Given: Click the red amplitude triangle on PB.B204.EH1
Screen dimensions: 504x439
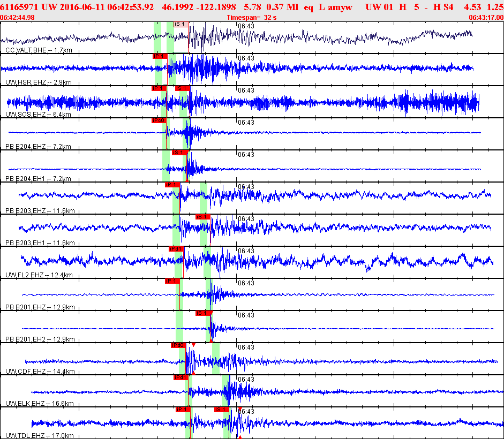Looking at the screenshot, I should 187,180.
